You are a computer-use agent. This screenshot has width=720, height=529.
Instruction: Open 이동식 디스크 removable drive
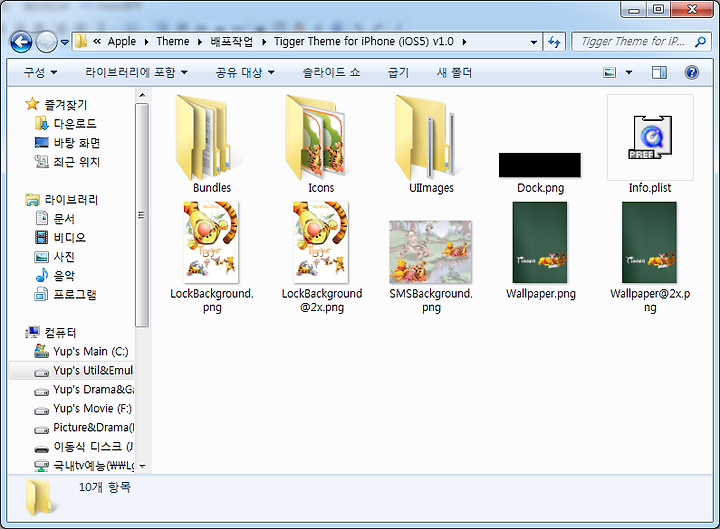[x=84, y=446]
